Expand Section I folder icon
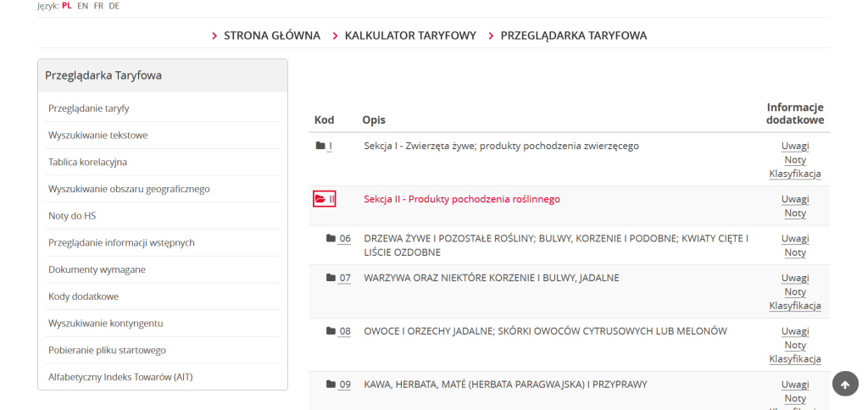 (320, 146)
